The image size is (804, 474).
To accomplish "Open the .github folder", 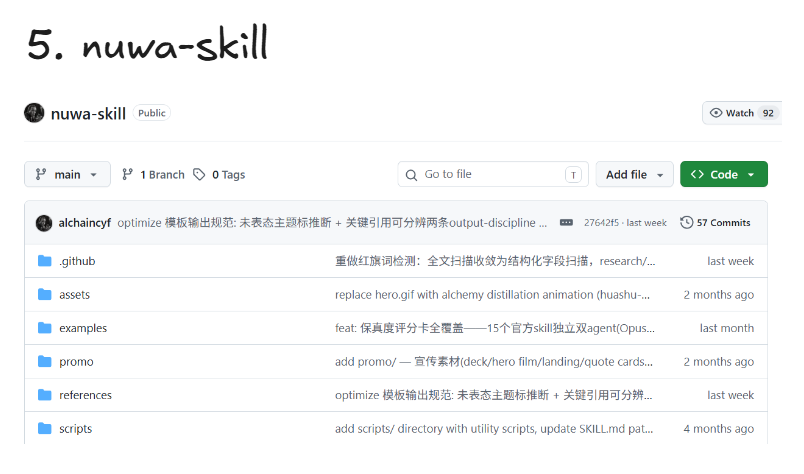I will pyautogui.click(x=77, y=261).
